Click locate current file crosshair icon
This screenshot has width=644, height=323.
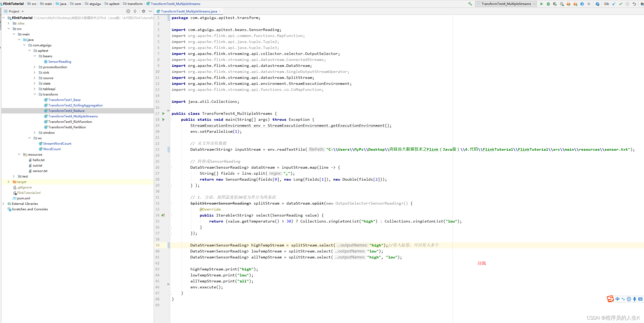(128, 11)
